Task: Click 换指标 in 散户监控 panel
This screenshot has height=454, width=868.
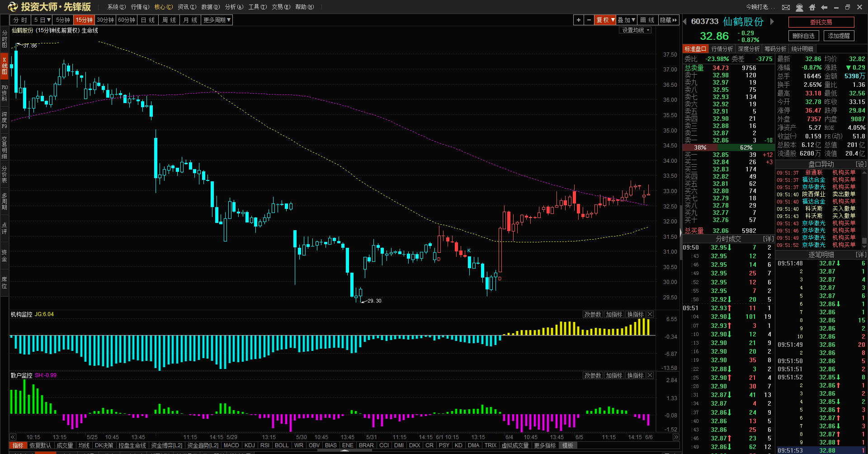Action: (636, 375)
